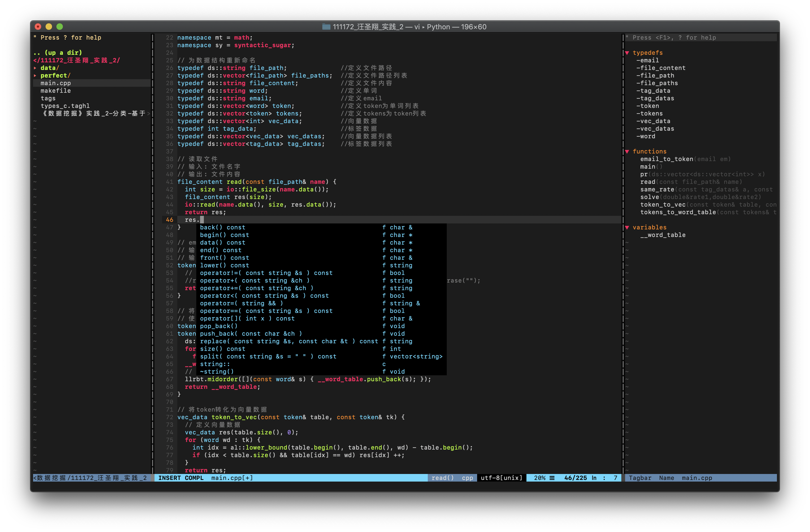Expand the perfect/ folder arrow
Screen dimensions: 810x532
pos(35,76)
